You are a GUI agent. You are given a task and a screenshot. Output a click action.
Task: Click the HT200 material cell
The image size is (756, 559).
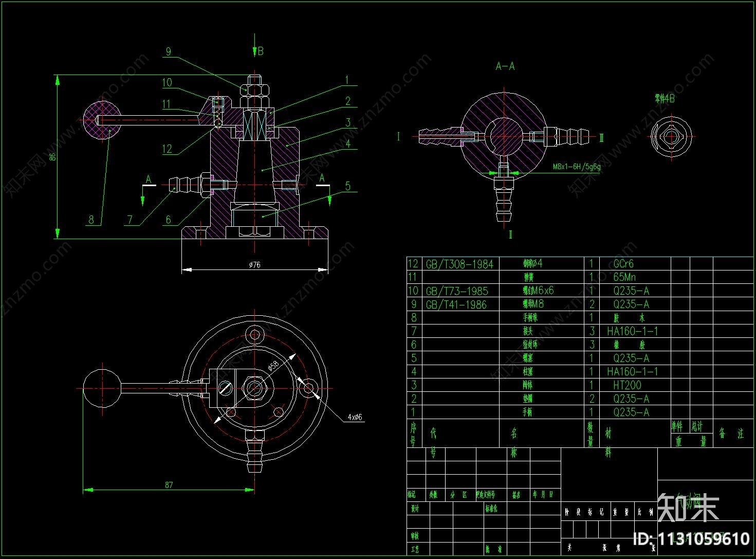627,385
